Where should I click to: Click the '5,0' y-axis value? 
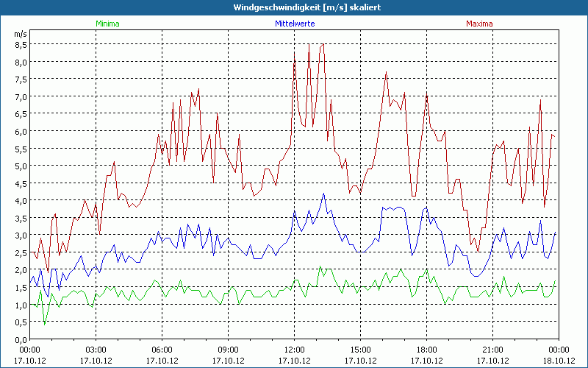pyautogui.click(x=21, y=166)
